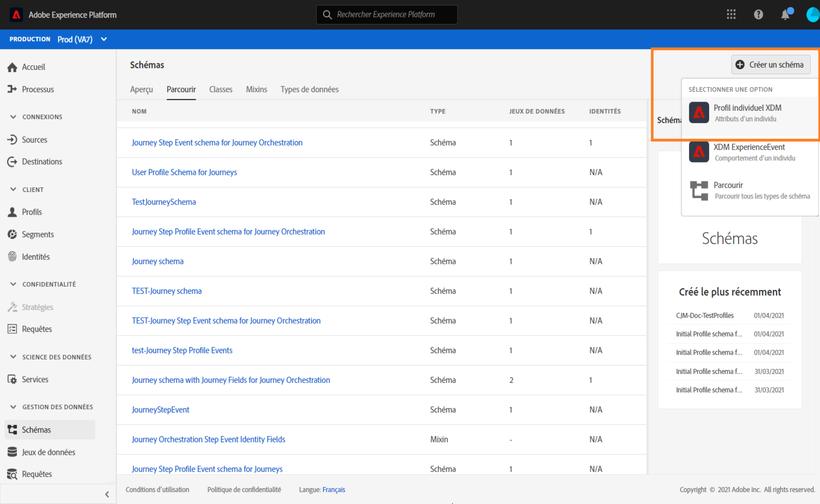The width and height of the screenshot is (820, 504).
Task: Click the Créer un schéma button
Action: click(770, 65)
